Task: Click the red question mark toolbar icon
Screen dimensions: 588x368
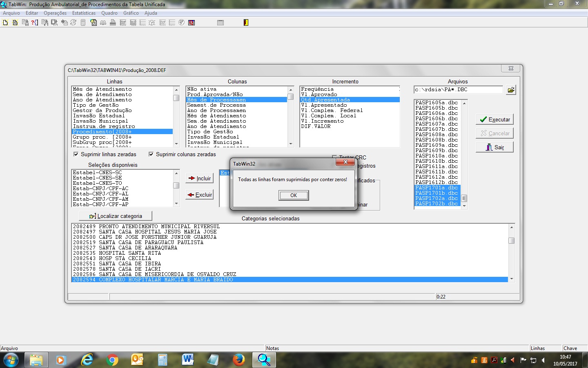Action: point(35,22)
